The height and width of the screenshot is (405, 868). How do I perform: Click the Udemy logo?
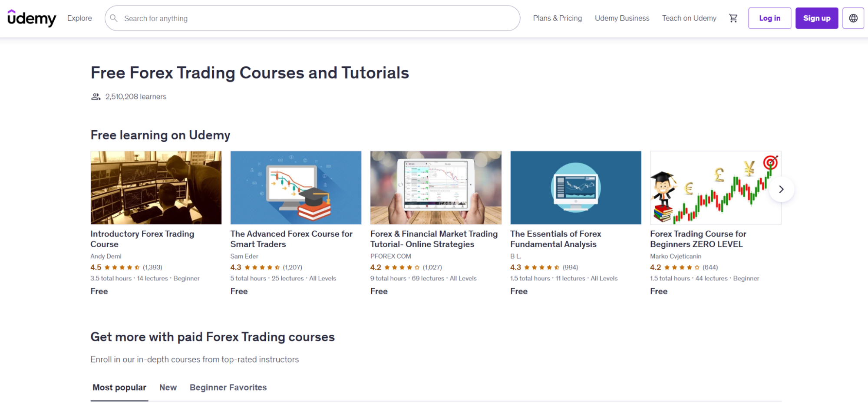pos(32,18)
